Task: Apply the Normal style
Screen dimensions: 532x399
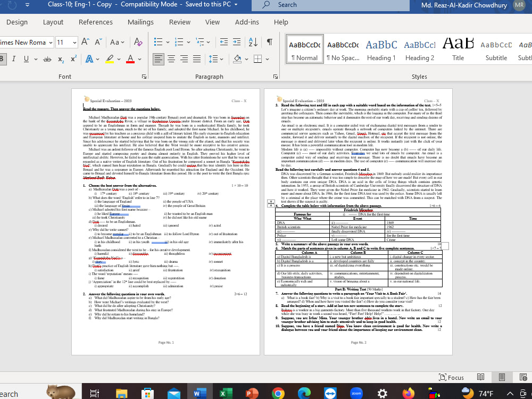Action: (x=304, y=49)
